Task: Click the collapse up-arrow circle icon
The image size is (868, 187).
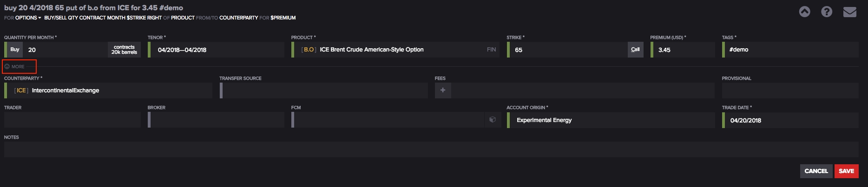Action: 804,12
